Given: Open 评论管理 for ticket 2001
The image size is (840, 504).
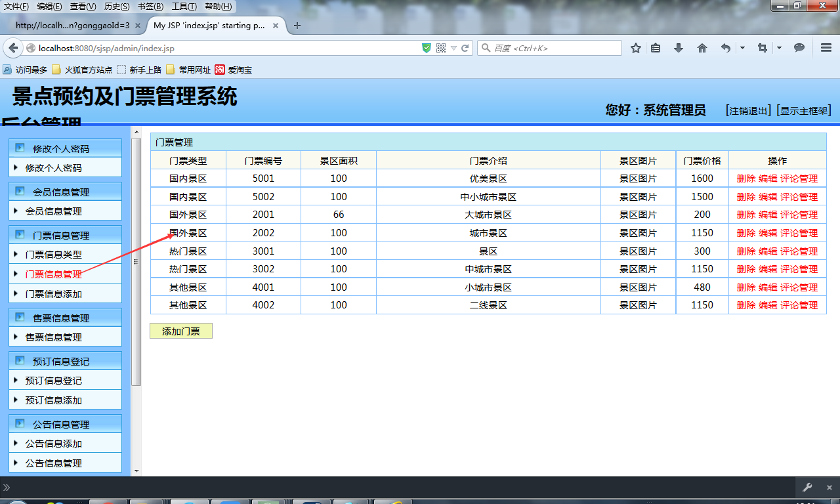Looking at the screenshot, I should point(799,215).
